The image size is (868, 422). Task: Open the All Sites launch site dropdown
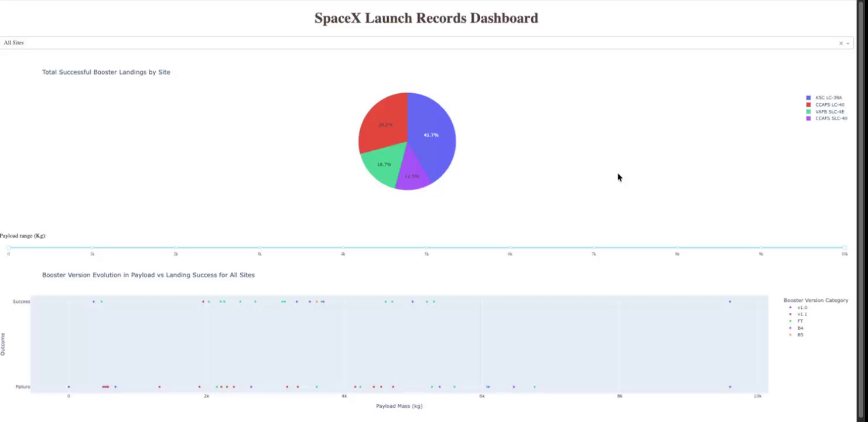tap(426, 43)
